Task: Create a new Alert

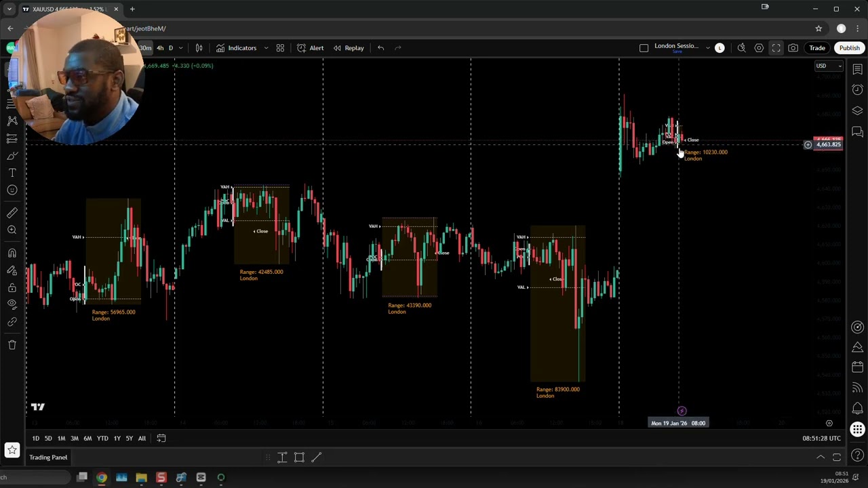Action: coord(310,48)
